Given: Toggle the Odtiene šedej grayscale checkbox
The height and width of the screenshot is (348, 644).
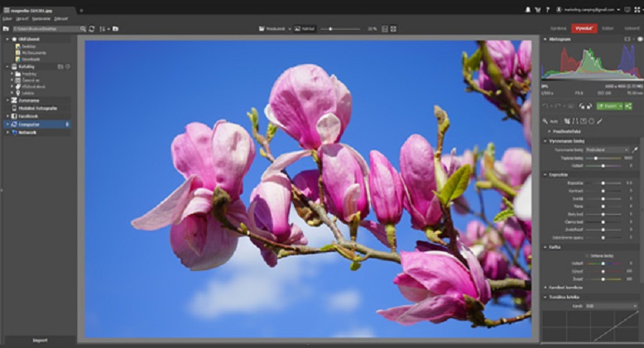Looking at the screenshot, I should pyautogui.click(x=587, y=255).
